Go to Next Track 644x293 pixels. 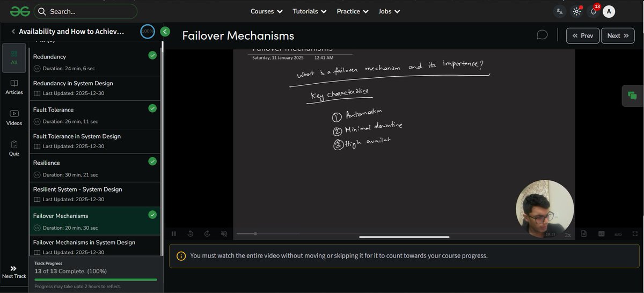coord(14,272)
